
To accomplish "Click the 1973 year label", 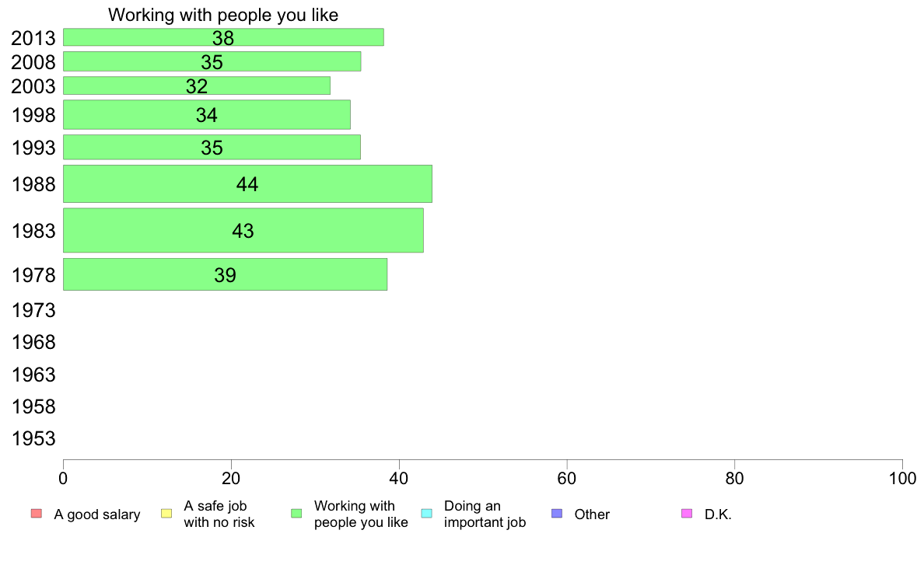I will tap(33, 310).
